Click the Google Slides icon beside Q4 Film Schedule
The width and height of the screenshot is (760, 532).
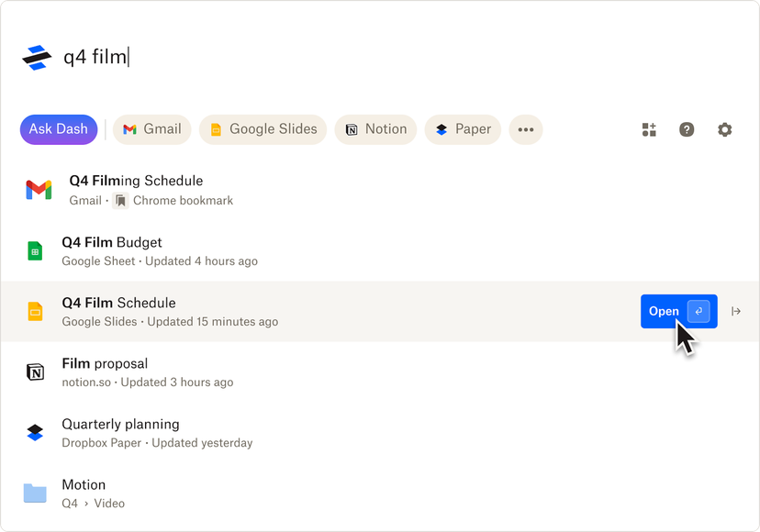[35, 311]
